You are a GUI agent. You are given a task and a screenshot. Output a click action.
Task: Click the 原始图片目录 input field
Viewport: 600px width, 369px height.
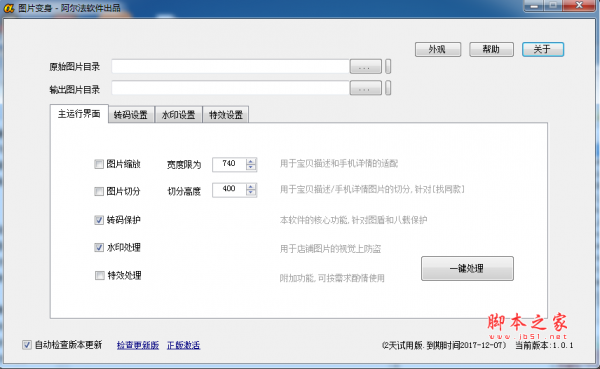click(x=230, y=66)
